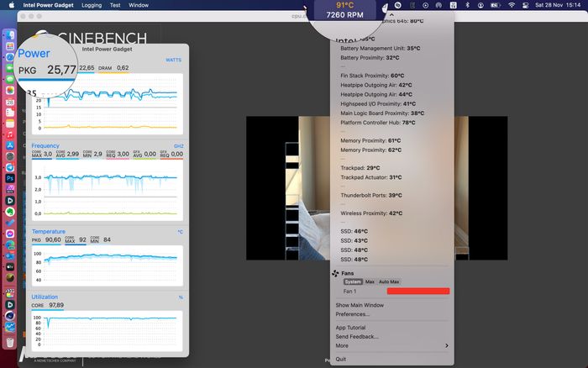Open the Wi-Fi menu bar icon
This screenshot has height=368, width=588.
[x=512, y=5]
